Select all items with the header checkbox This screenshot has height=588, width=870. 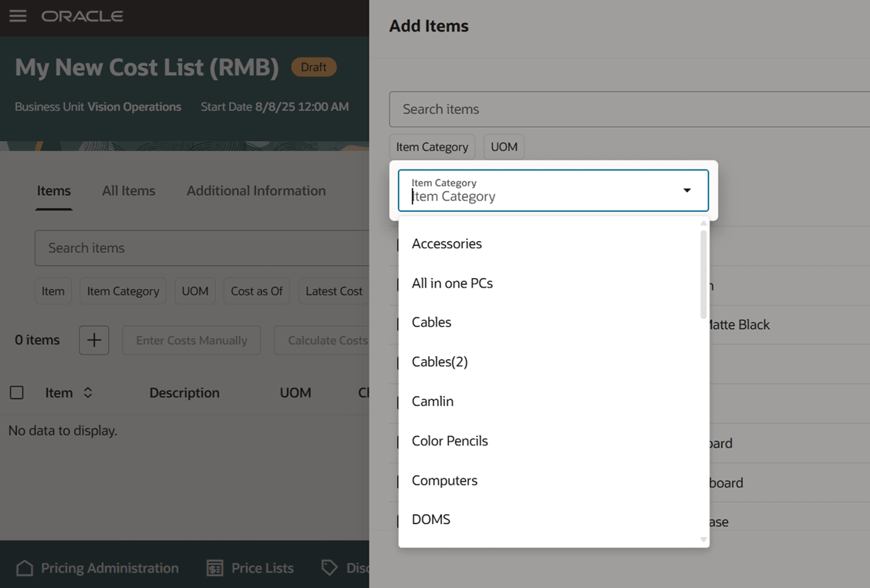pos(17,391)
